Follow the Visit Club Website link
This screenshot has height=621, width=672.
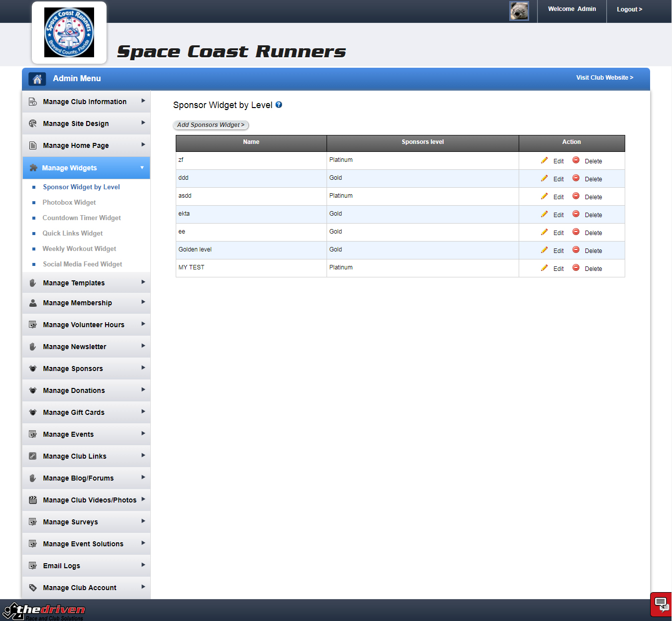tap(604, 78)
